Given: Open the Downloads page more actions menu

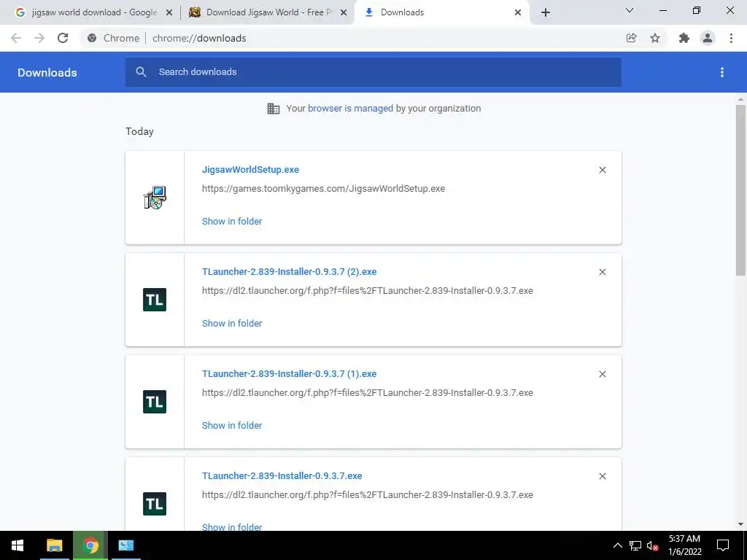Looking at the screenshot, I should 722,72.
